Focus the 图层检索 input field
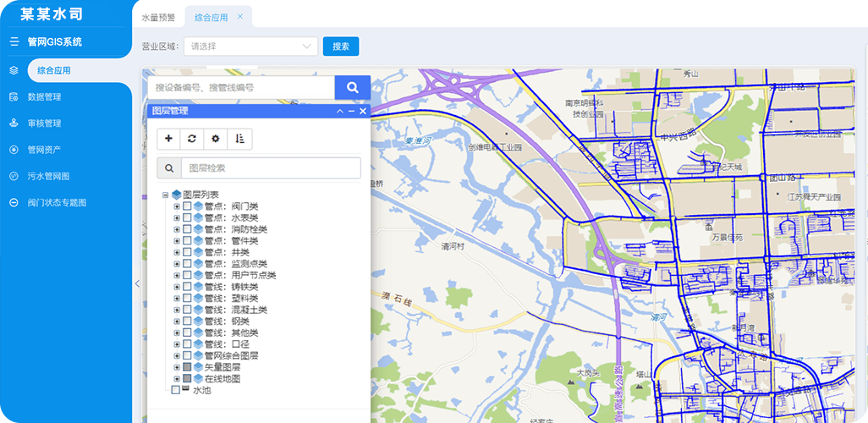 (272, 168)
